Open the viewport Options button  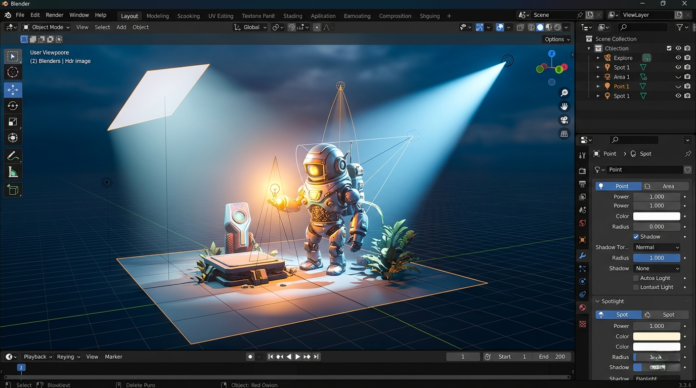(557, 39)
